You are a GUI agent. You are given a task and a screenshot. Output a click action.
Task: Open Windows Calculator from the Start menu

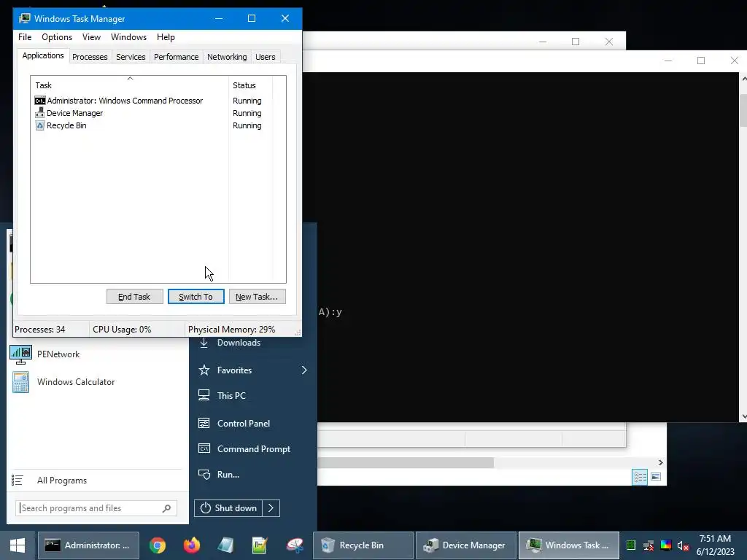[98, 382]
